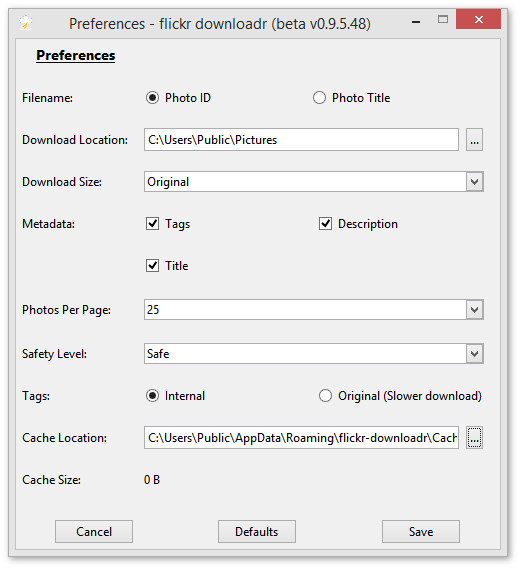Close the Preferences window
The image size is (520, 569).
(x=478, y=19)
